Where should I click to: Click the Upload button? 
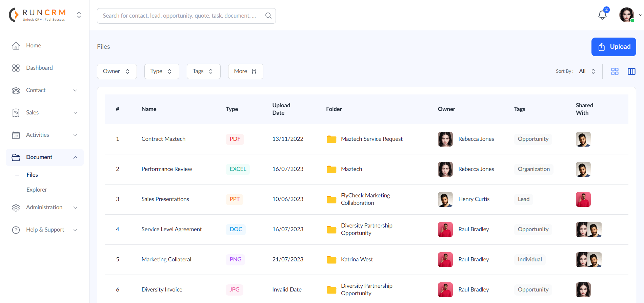[x=613, y=47]
